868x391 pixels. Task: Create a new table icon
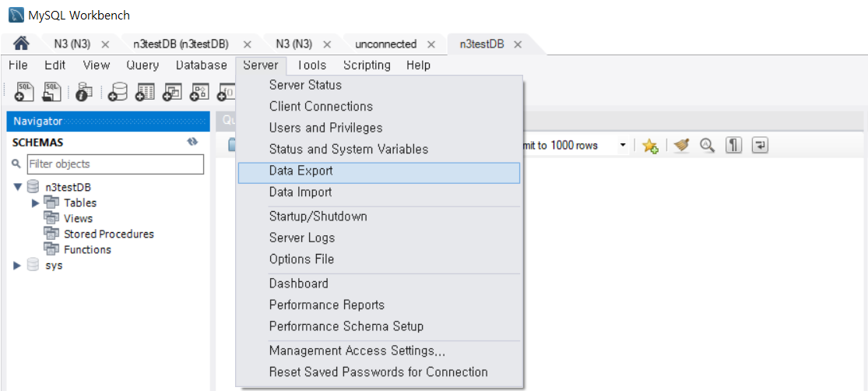coord(145,92)
